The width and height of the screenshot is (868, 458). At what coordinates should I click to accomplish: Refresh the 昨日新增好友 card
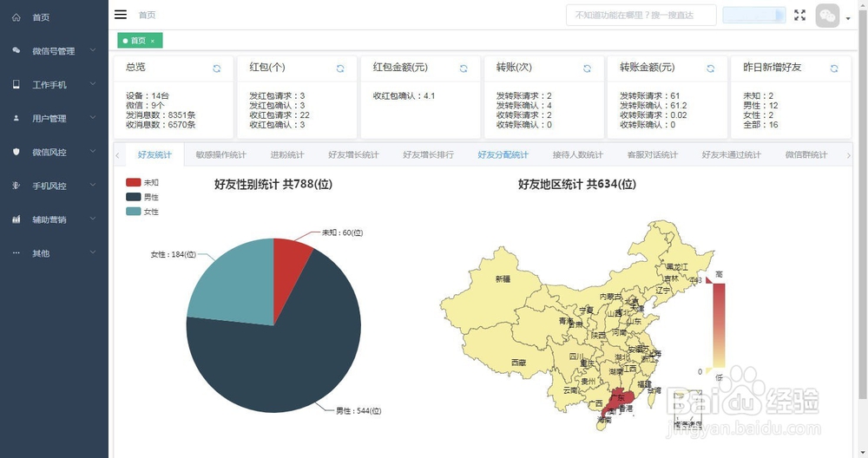click(x=833, y=69)
